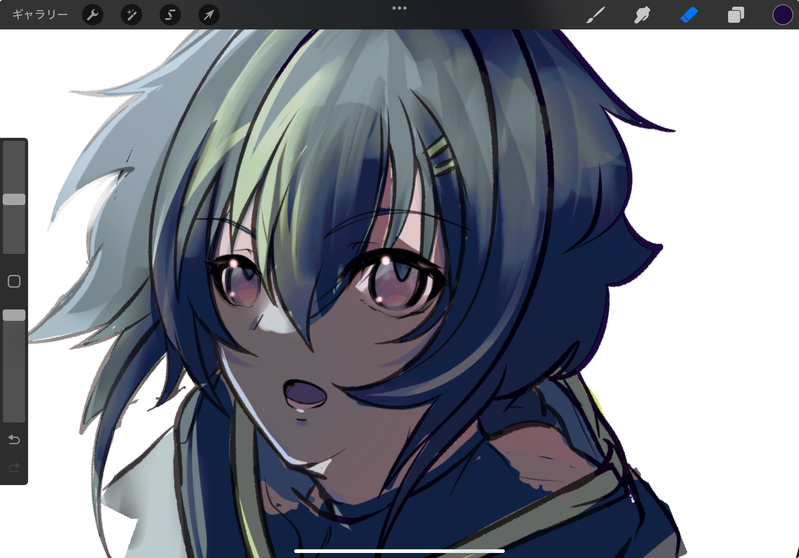Open the active color picker circle
This screenshot has width=799, height=558.
tap(783, 15)
